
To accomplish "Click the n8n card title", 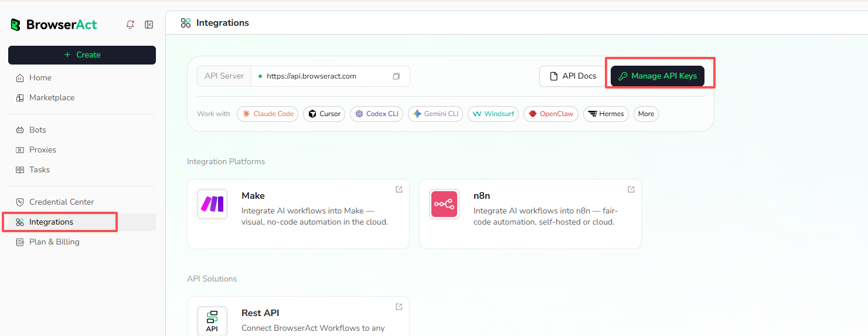I will (482, 196).
